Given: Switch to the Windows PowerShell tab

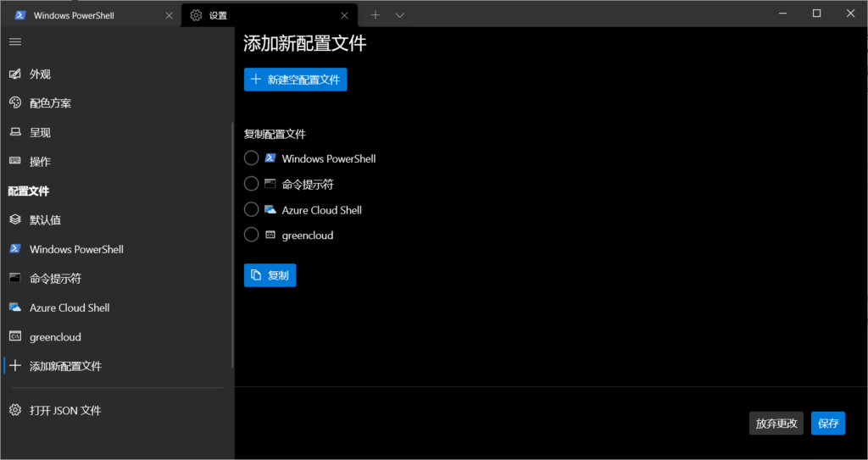Looking at the screenshot, I should pos(92,15).
